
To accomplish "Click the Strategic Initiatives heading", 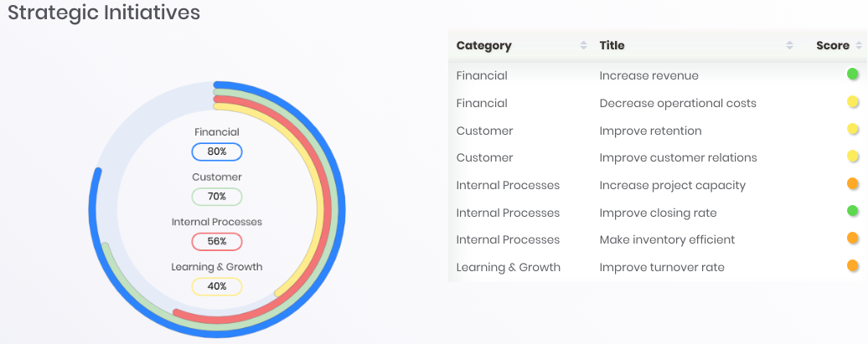I will 104,13.
